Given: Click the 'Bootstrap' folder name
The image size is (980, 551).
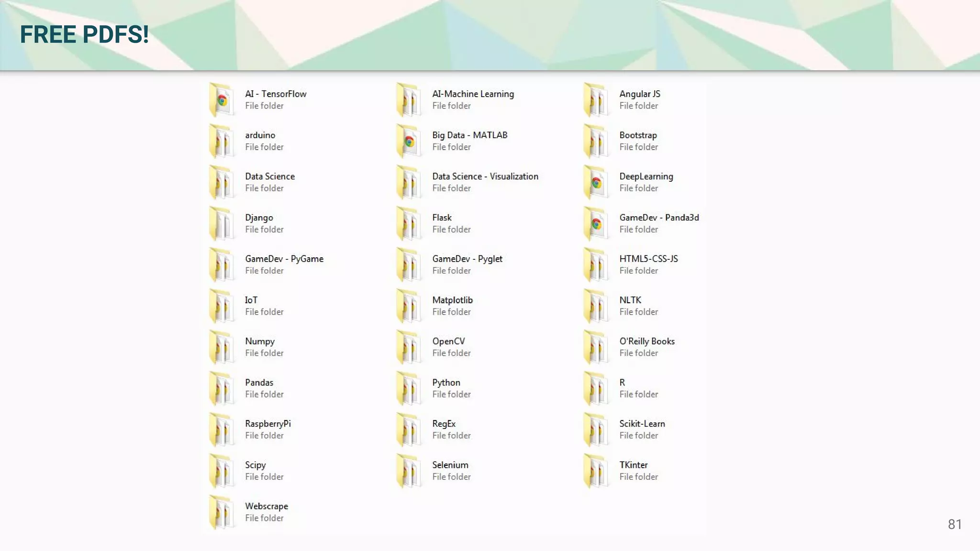Looking at the screenshot, I should click(x=638, y=135).
